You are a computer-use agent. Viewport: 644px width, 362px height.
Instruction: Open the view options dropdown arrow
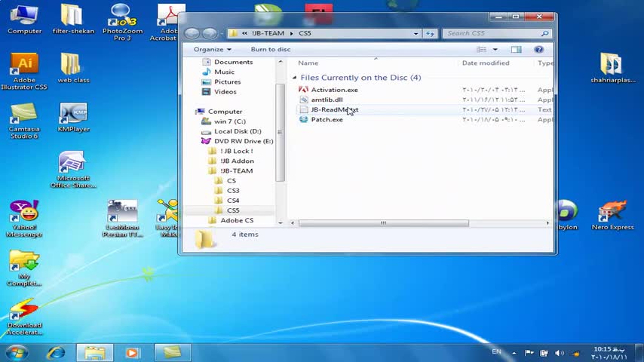click(495, 50)
